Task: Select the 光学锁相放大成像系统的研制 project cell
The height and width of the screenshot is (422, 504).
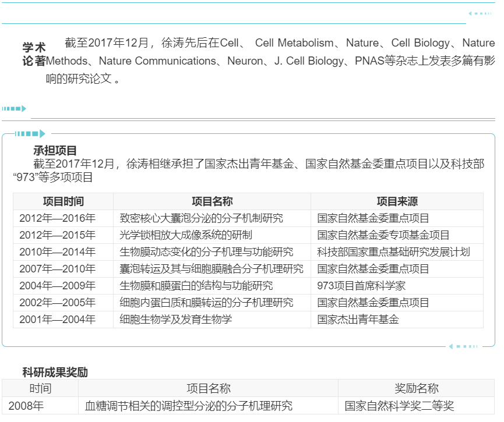Action: [186, 235]
